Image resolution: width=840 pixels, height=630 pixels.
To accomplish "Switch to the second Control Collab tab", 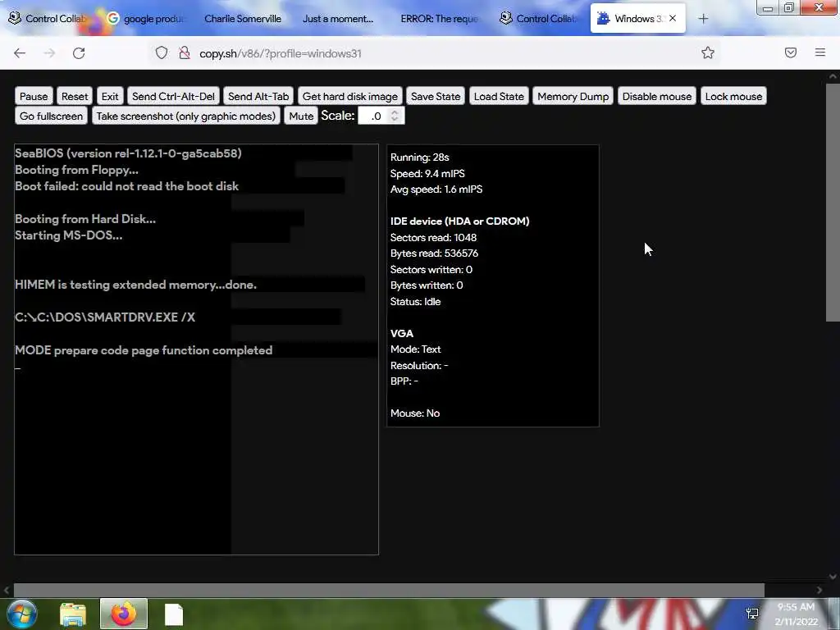I will pos(539,19).
